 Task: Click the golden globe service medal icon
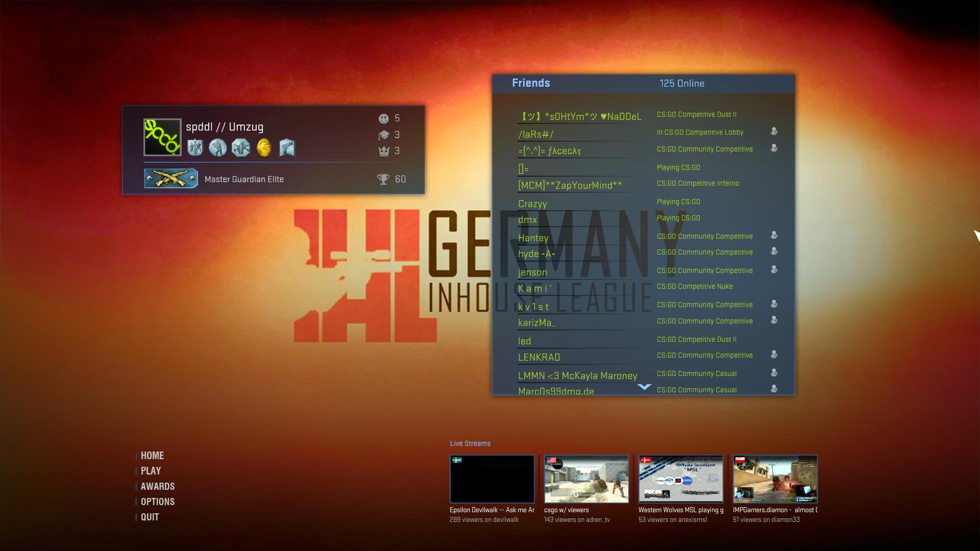pyautogui.click(x=264, y=148)
